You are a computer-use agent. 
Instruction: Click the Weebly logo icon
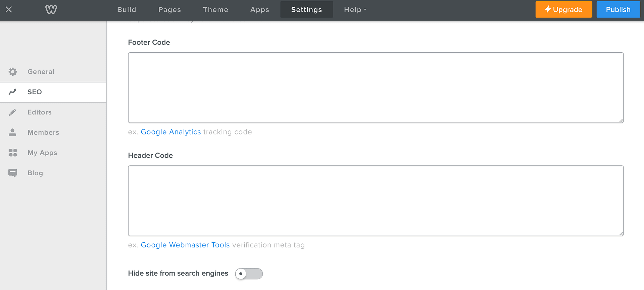click(51, 9)
